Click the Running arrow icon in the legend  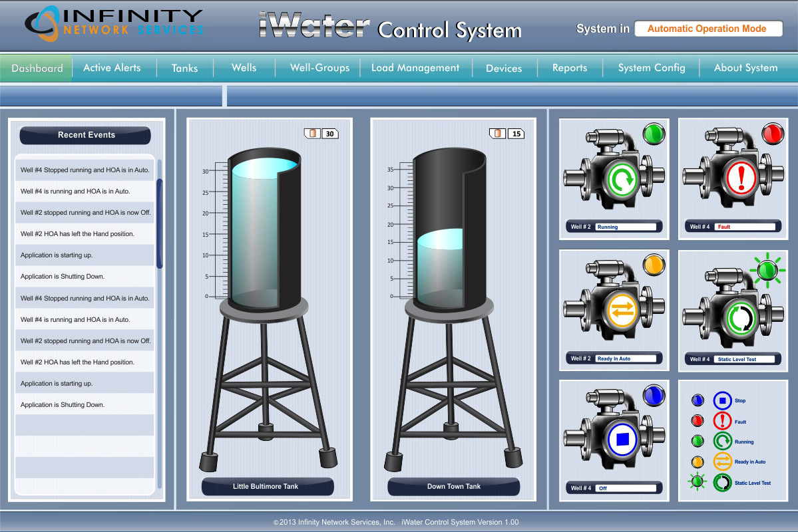[x=722, y=441]
